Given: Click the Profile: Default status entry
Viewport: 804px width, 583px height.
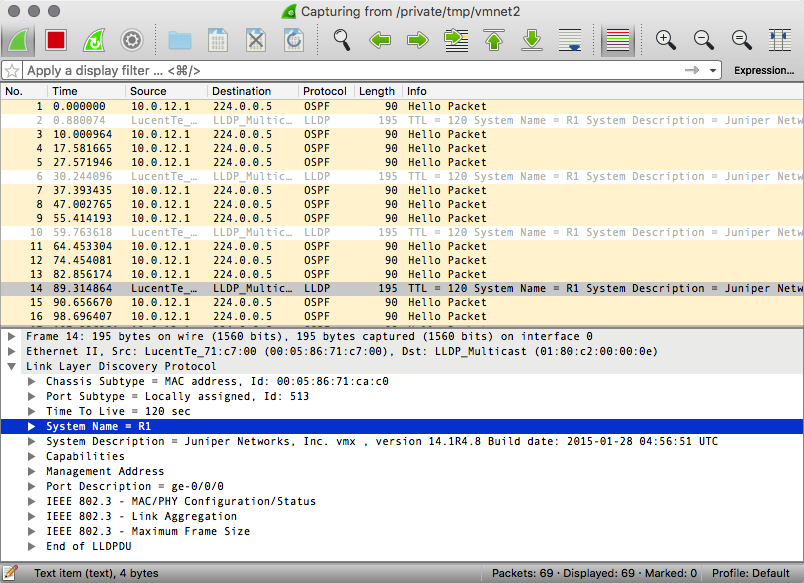Looking at the screenshot, I should coord(751,573).
